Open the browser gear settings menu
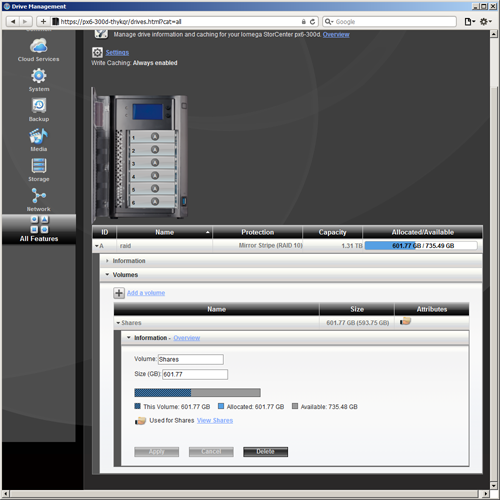The height and width of the screenshot is (500, 500). point(485,22)
